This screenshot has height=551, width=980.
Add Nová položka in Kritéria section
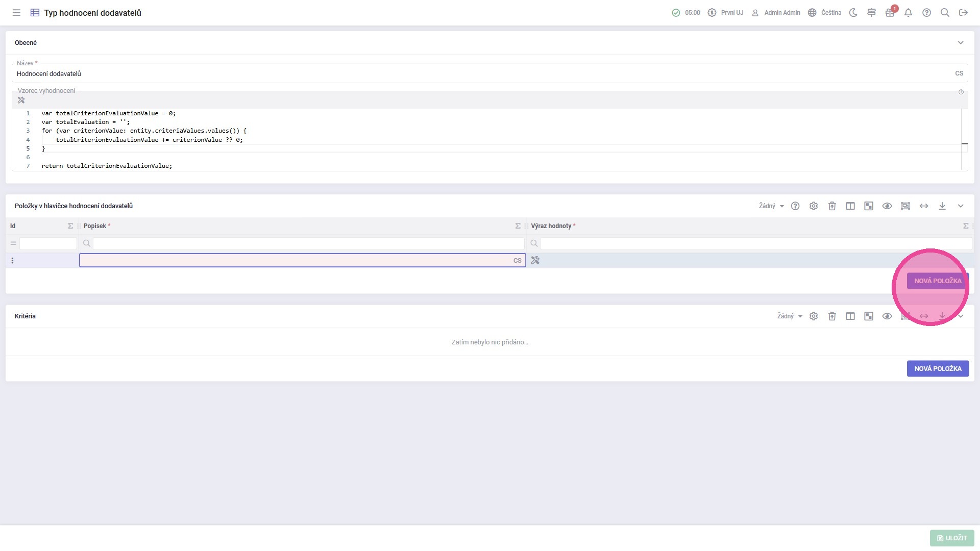938,369
